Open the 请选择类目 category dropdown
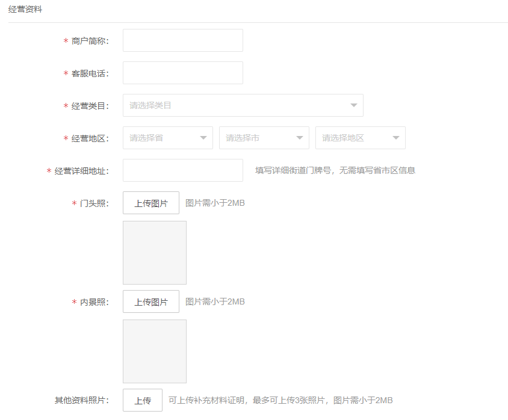Image resolution: width=508 pixels, height=420 pixels. point(235,105)
